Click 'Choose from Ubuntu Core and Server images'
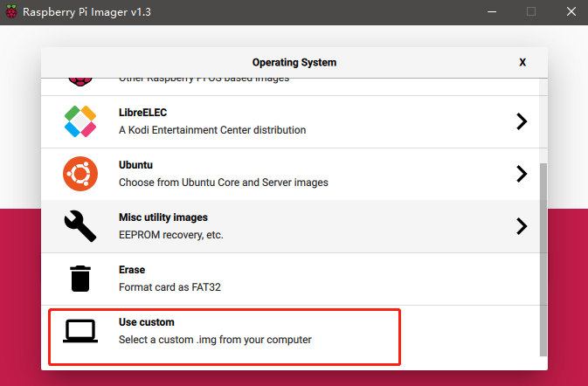Viewport: 588px width, 386px height. [x=224, y=183]
